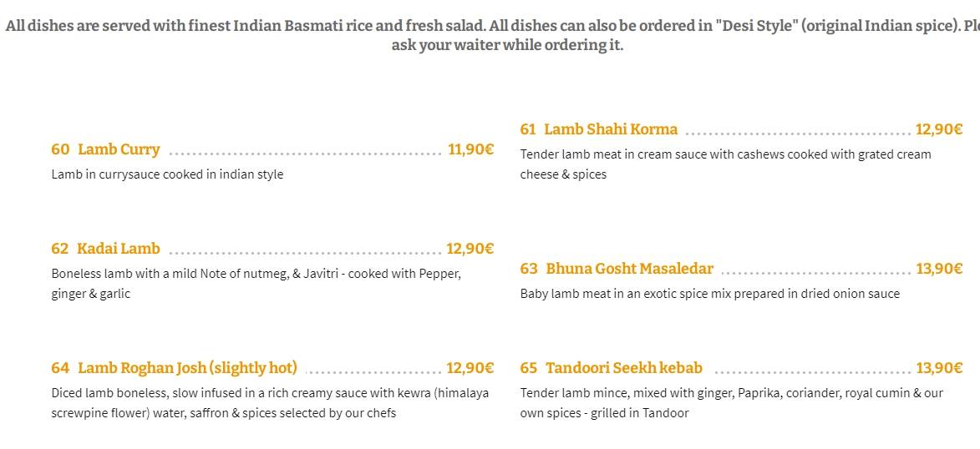Click Lamb Roghan Josh (slightly hot)
980x449 pixels.
coord(187,368)
